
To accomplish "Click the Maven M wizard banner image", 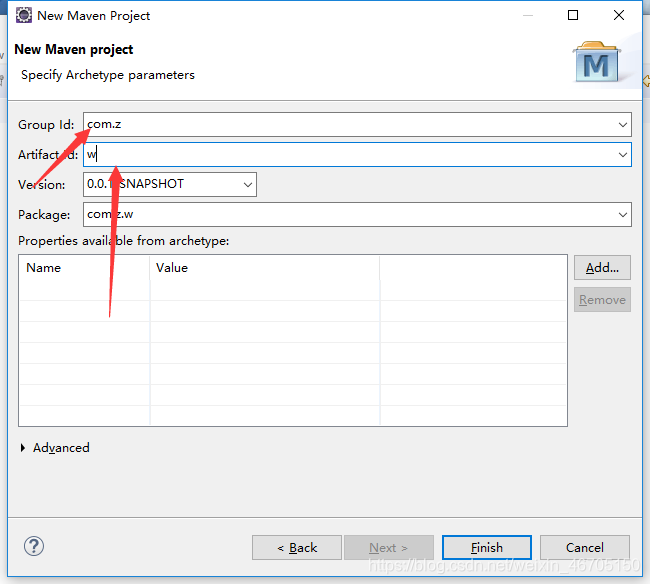I will pyautogui.click(x=597, y=61).
